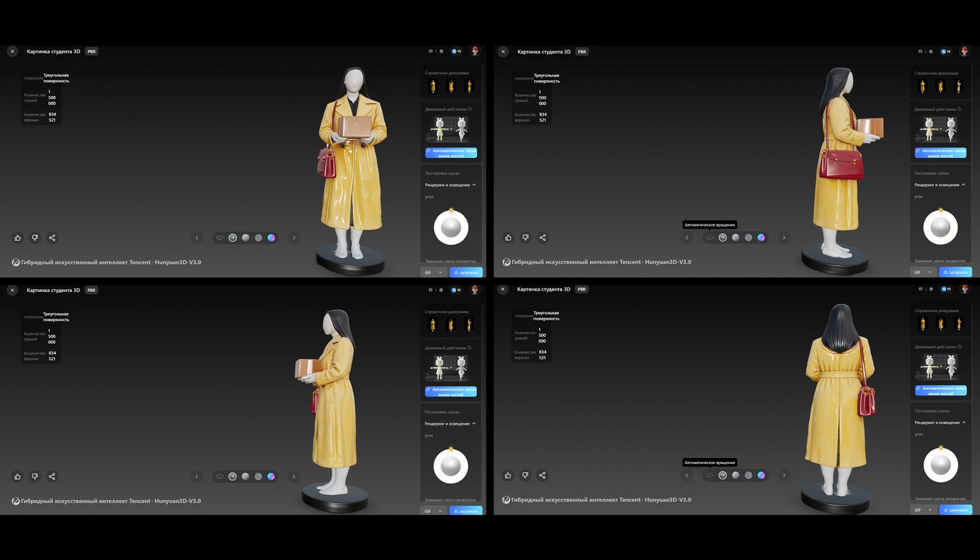The width and height of the screenshot is (980, 560).
Task: Share from the left-facing side-view window
Action: (52, 476)
